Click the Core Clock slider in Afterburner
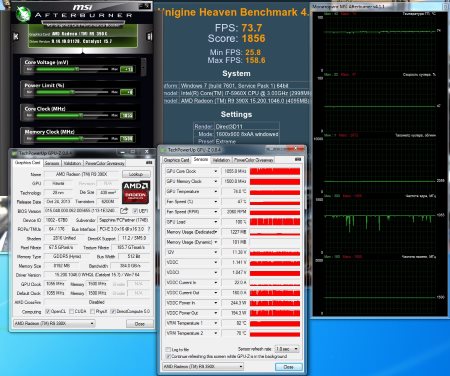Screen dimensions: 450x376 coord(72,115)
